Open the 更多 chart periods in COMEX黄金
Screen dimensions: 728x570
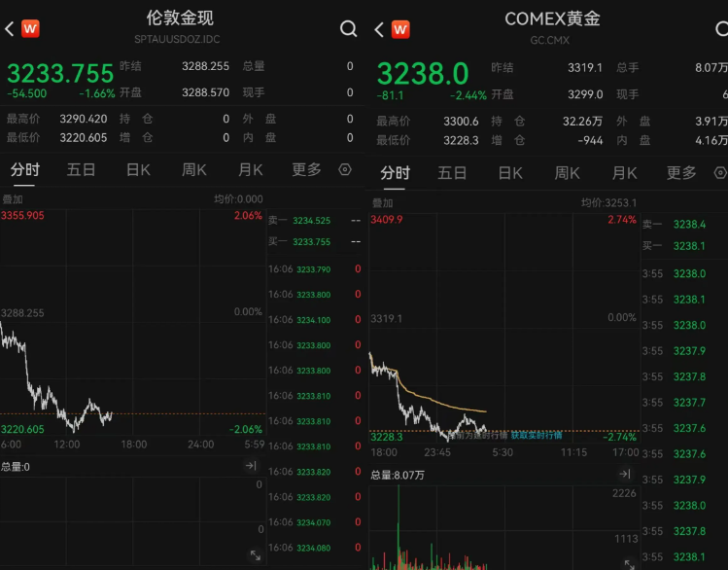pyautogui.click(x=681, y=173)
